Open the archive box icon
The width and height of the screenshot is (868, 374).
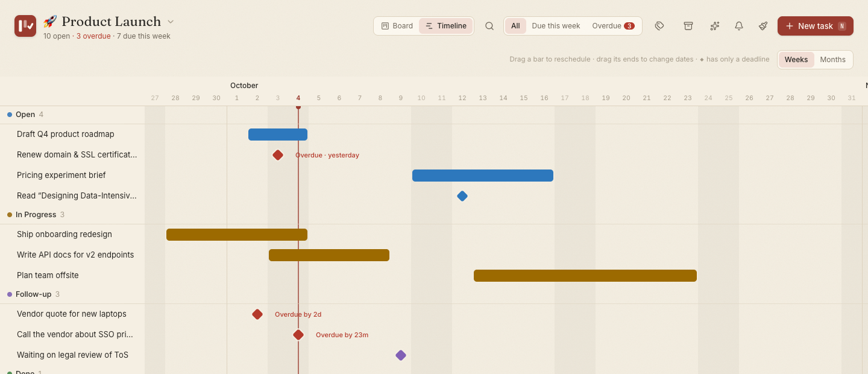click(688, 26)
